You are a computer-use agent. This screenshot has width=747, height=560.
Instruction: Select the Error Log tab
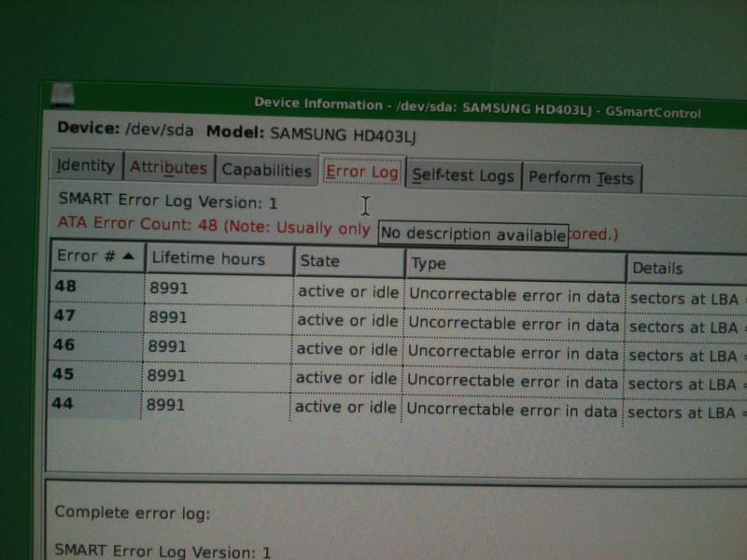362,172
